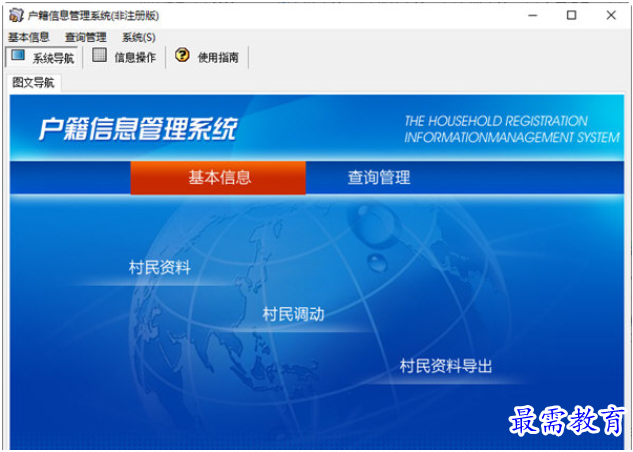The height and width of the screenshot is (452, 633).
Task: Click the 使用指南 toolbar label
Action: [x=218, y=58]
